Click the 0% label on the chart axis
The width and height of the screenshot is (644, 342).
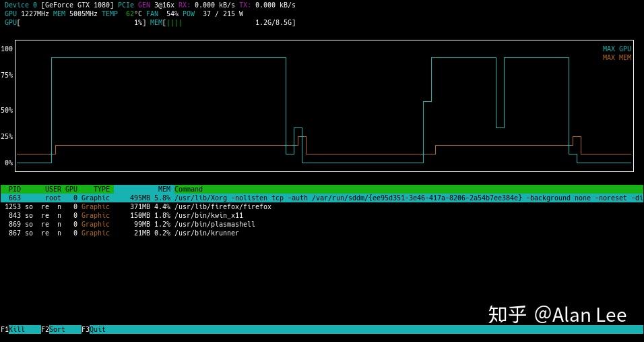click(9, 163)
